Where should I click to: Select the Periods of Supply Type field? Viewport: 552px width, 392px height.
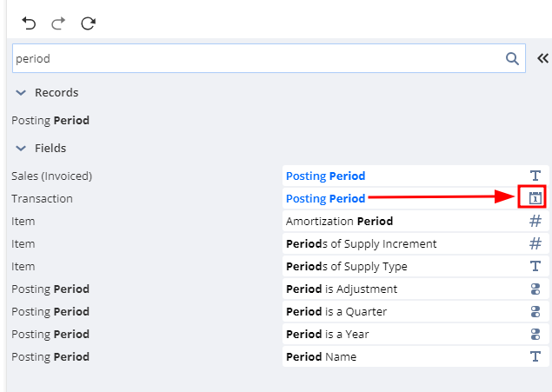click(x=346, y=266)
